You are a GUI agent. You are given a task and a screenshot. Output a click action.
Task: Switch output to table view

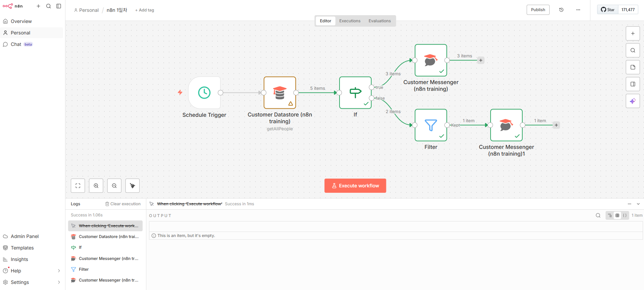pyautogui.click(x=617, y=215)
